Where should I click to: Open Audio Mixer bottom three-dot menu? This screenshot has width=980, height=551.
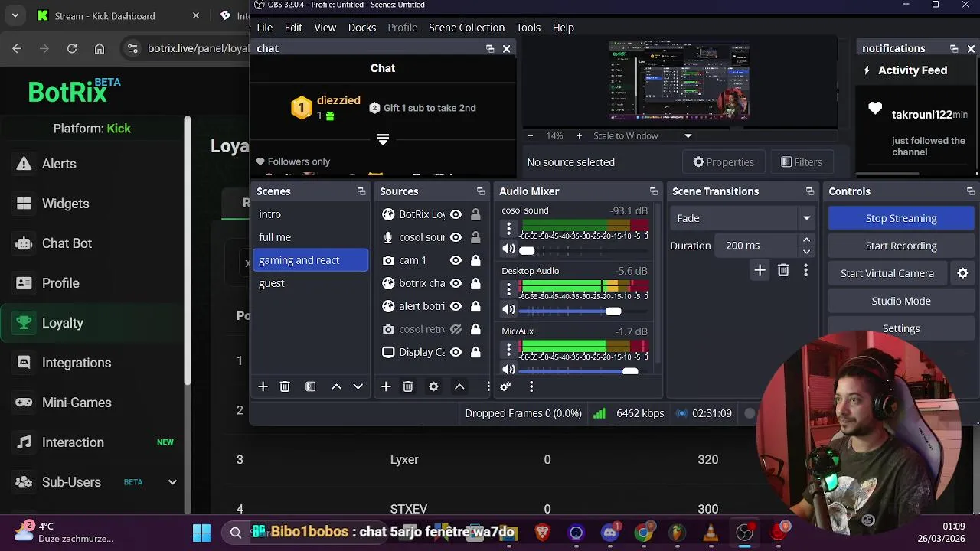point(531,387)
